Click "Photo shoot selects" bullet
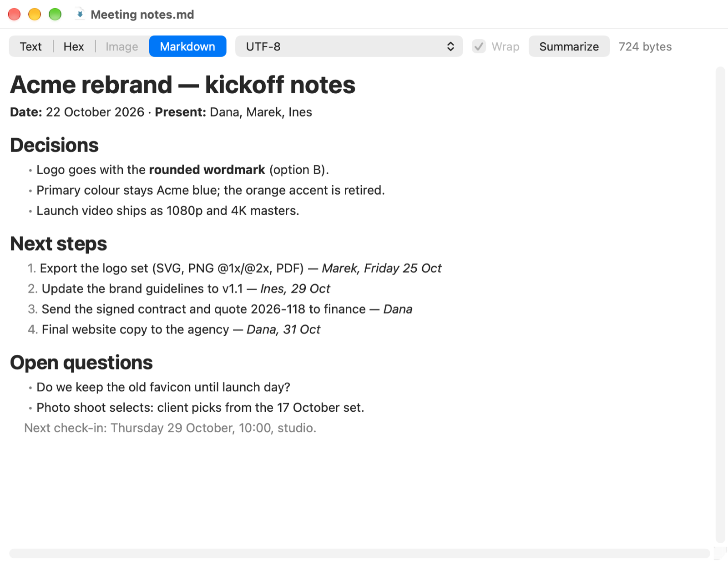Image resolution: width=728 pixels, height=561 pixels. point(200,408)
